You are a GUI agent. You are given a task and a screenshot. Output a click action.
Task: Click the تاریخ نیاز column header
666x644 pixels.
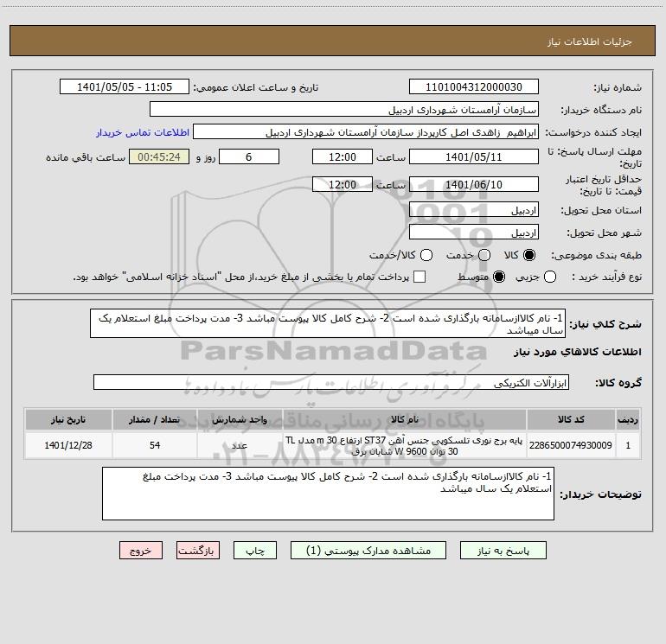pyautogui.click(x=68, y=420)
